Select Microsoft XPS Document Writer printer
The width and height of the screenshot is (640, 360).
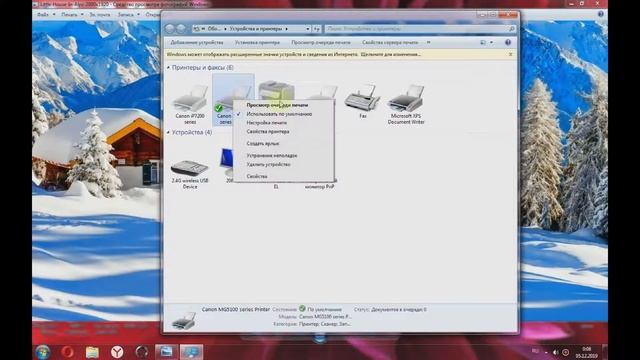pos(406,104)
